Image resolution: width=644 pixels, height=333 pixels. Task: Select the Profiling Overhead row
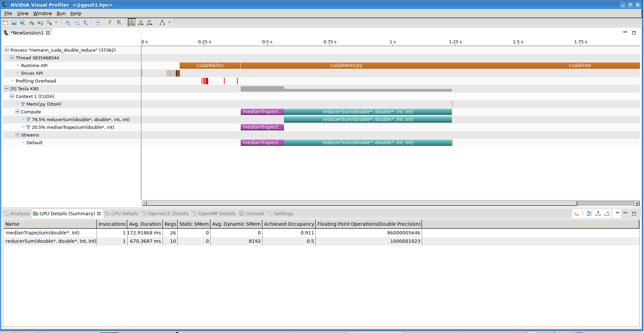(x=36, y=81)
